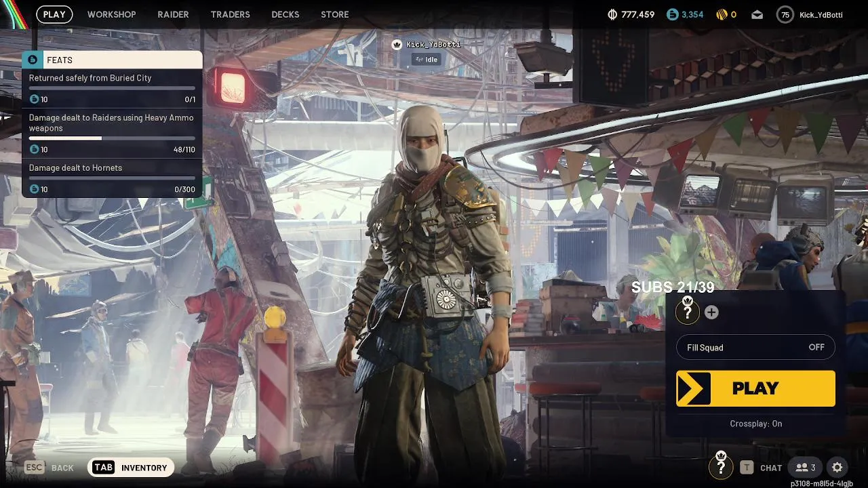Viewport: 868px width, 488px height.
Task: Switch to the WORKSHOP tab
Action: tap(112, 14)
